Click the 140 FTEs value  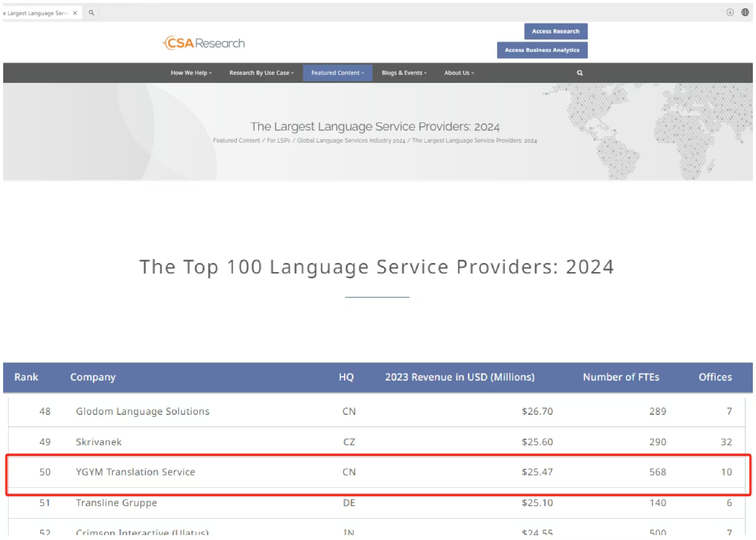(658, 503)
